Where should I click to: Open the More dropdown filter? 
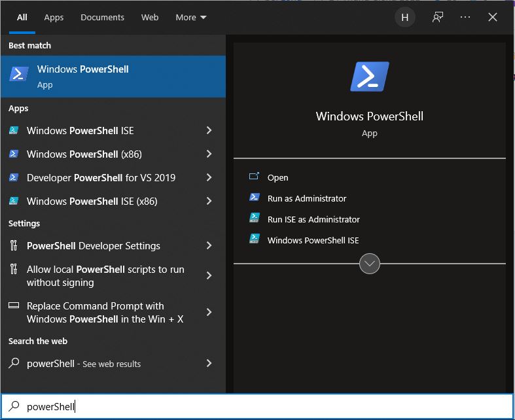pyautogui.click(x=190, y=18)
